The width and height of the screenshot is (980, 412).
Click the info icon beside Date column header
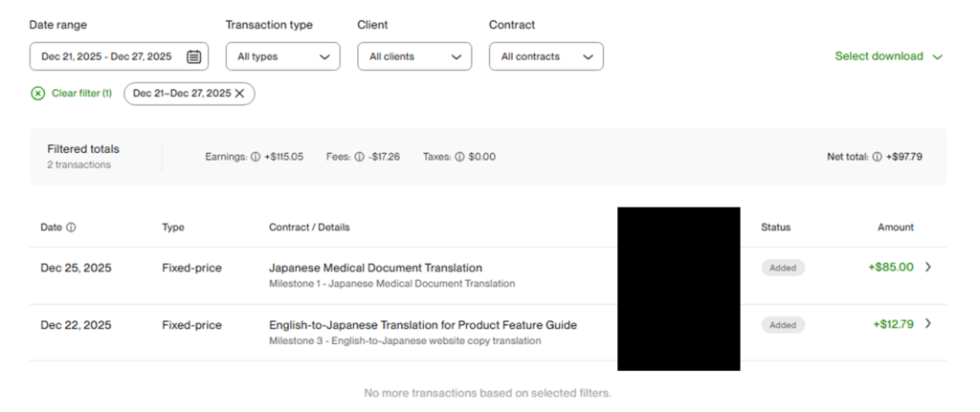[x=71, y=228]
